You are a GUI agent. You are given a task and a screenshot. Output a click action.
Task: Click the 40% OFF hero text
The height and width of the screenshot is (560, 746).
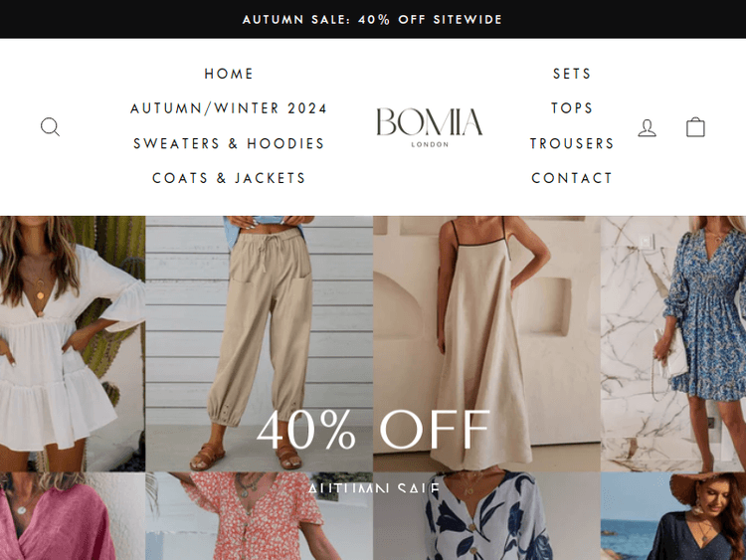point(373,430)
